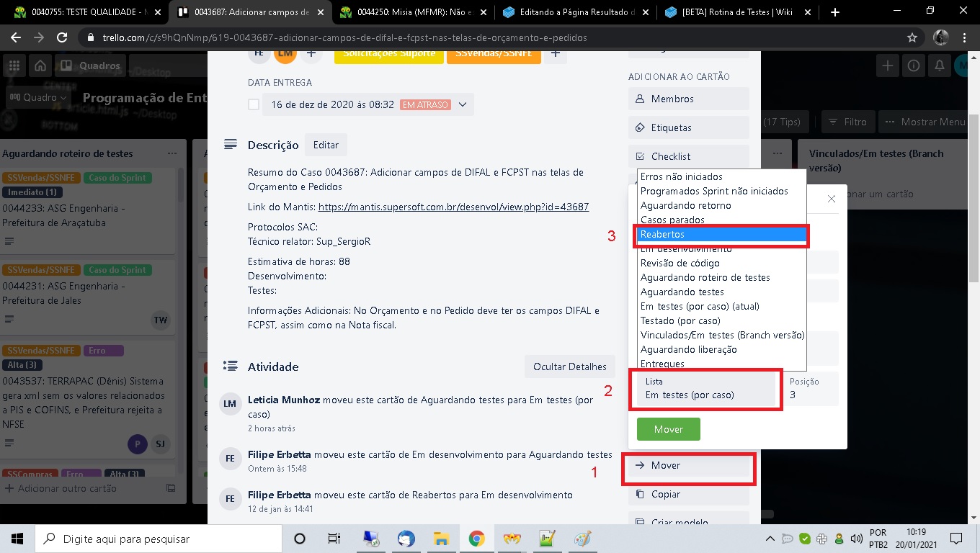The width and height of the screenshot is (980, 553).
Task: Click the browser reload icon
Action: tap(62, 37)
